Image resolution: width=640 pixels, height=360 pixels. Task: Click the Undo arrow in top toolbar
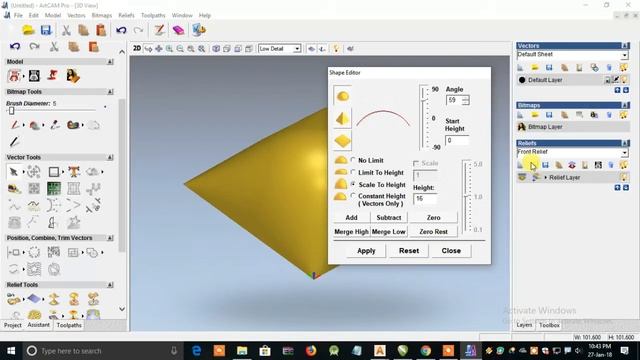click(121, 30)
